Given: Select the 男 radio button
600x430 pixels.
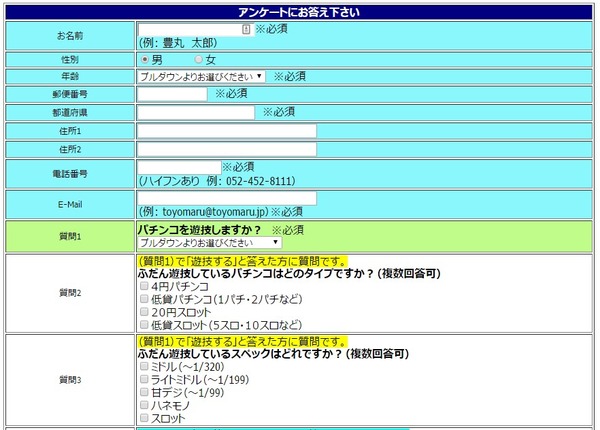Looking at the screenshot, I should point(145,59).
